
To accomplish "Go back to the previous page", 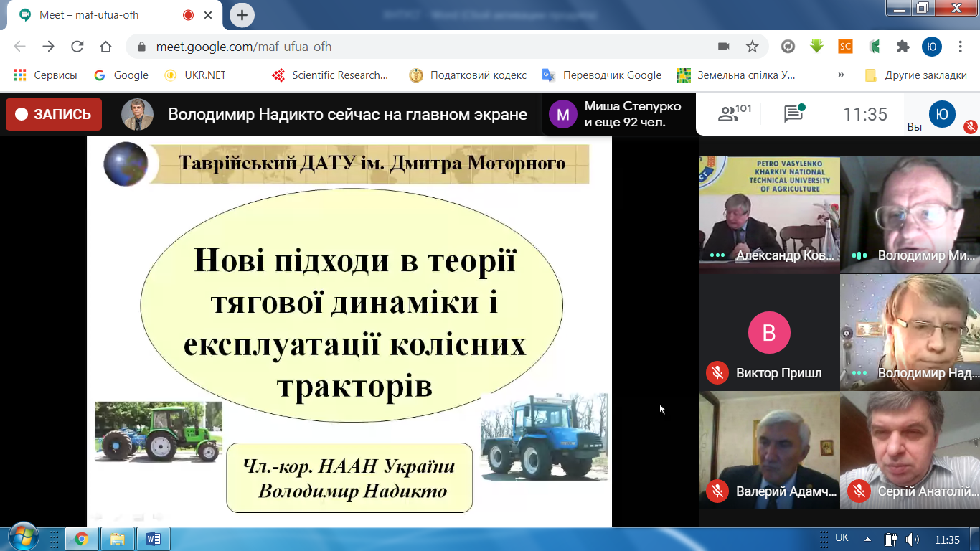I will (19, 47).
